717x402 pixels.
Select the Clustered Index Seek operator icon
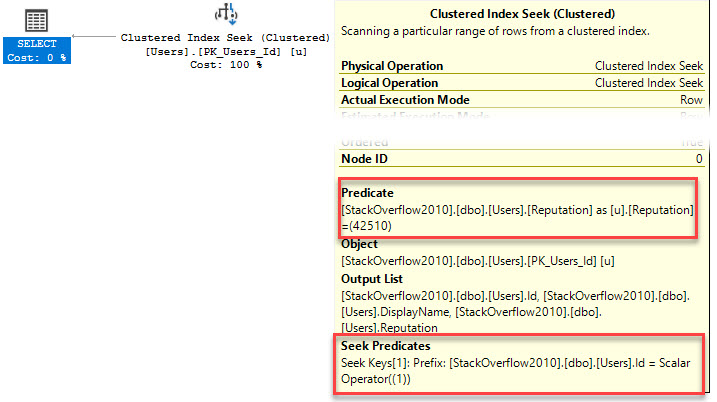pos(226,15)
